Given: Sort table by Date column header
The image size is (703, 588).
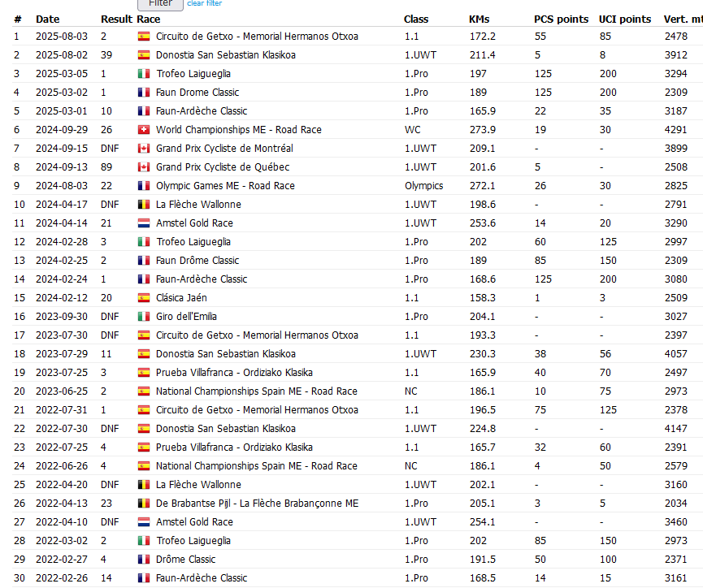Looking at the screenshot, I should tap(47, 19).
